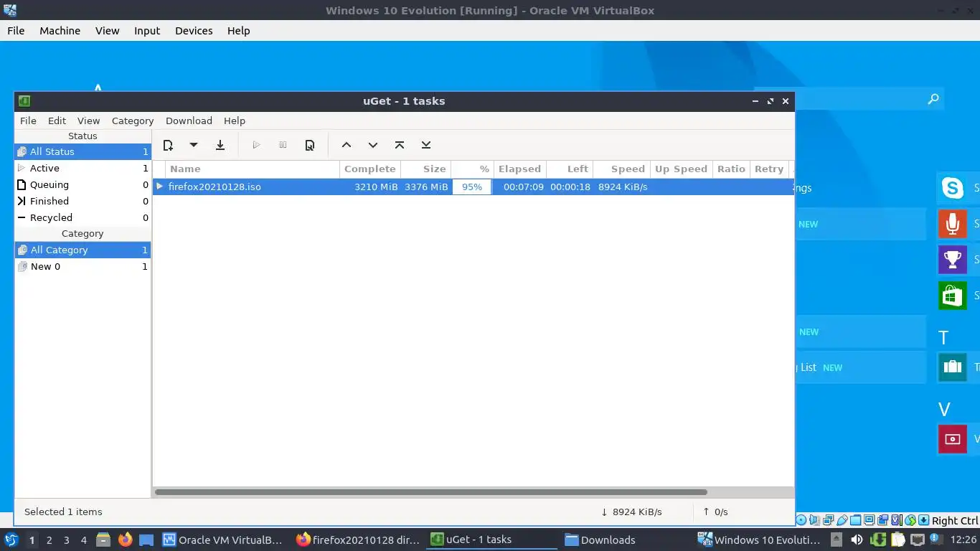Open uGet's Edit menu

coord(57,121)
